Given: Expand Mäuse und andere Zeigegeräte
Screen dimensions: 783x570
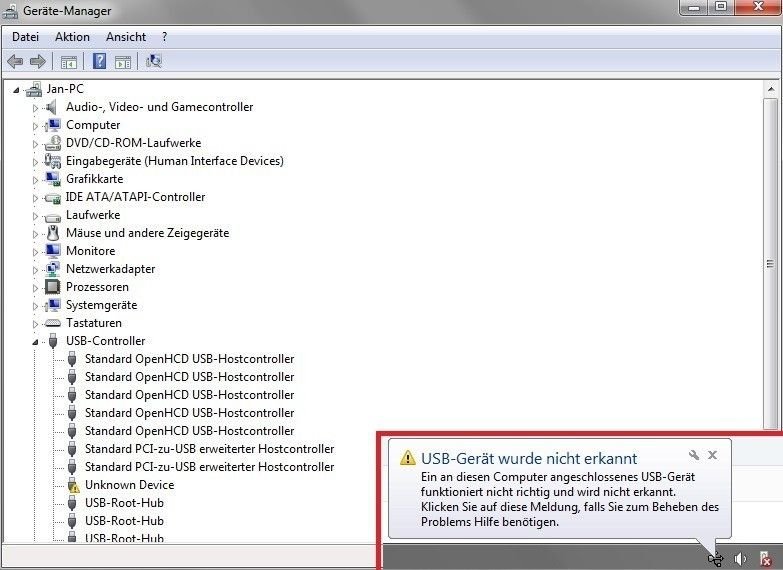Looking at the screenshot, I should click(x=35, y=234).
